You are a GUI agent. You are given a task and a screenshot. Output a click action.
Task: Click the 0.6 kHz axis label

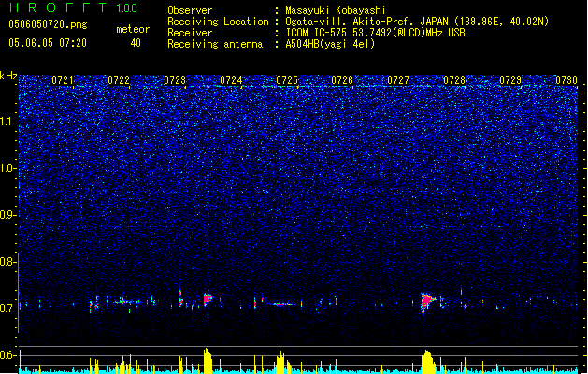(7, 355)
